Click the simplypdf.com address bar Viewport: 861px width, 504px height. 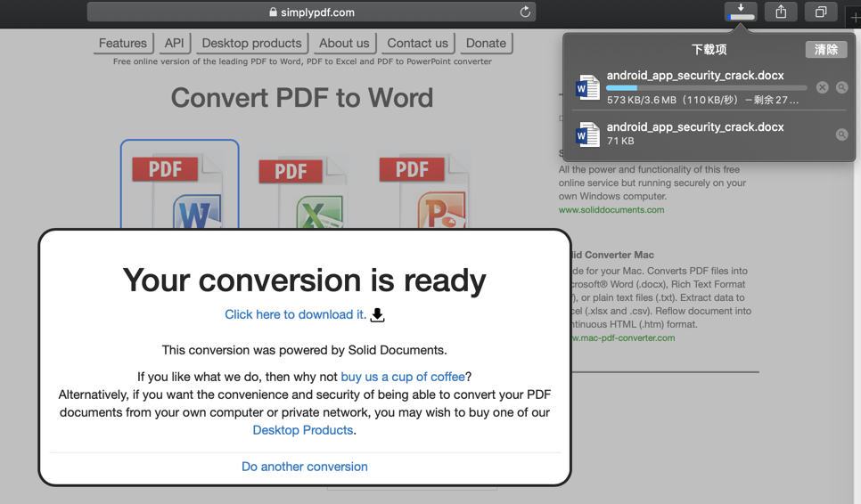pyautogui.click(x=311, y=12)
